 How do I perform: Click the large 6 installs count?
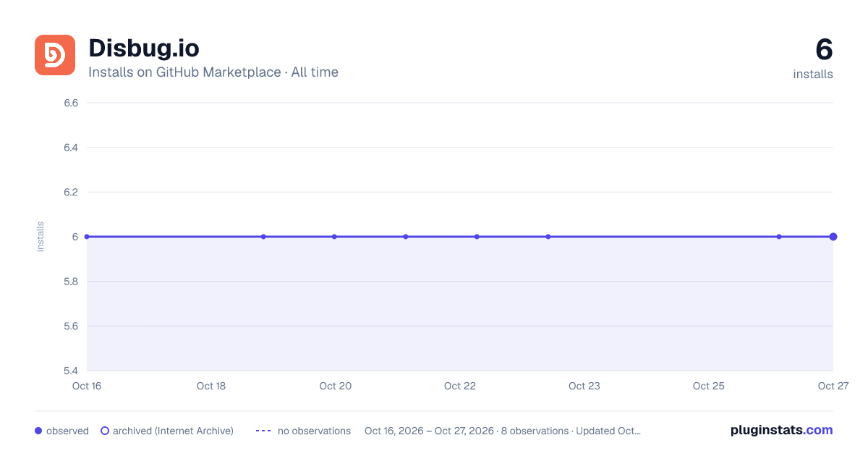[824, 50]
